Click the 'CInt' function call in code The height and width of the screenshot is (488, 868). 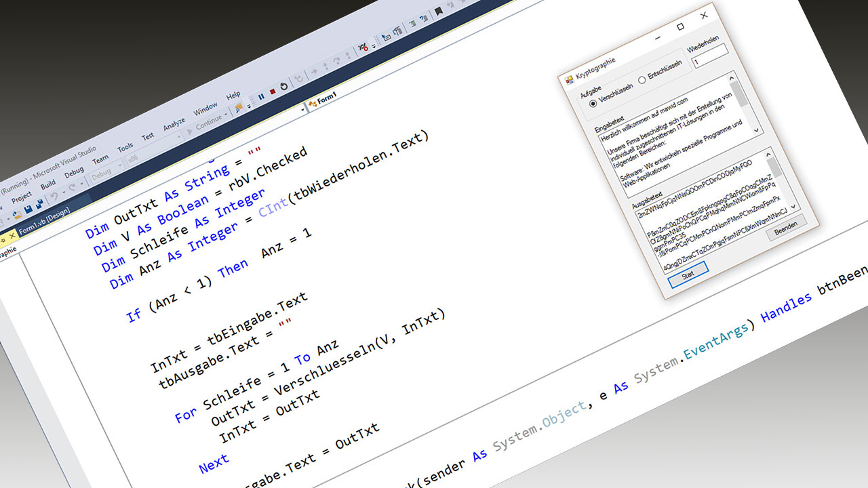pyautogui.click(x=273, y=209)
